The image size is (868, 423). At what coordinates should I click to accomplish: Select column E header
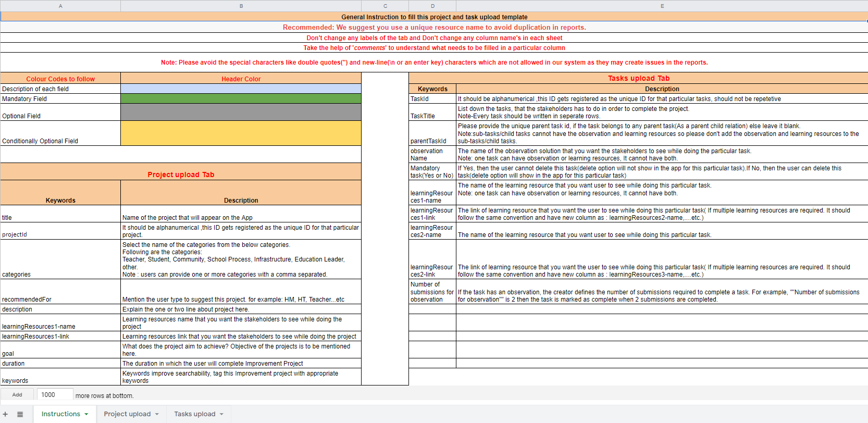tap(662, 6)
